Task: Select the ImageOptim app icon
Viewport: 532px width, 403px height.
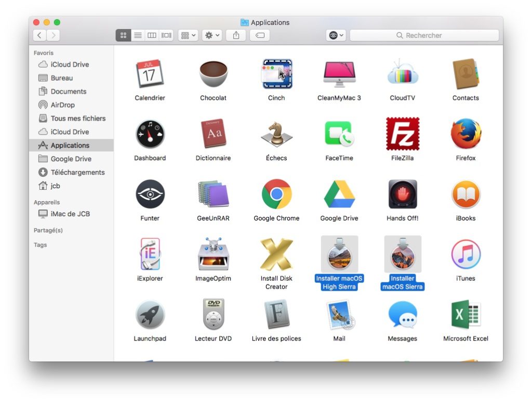Action: 213,254
